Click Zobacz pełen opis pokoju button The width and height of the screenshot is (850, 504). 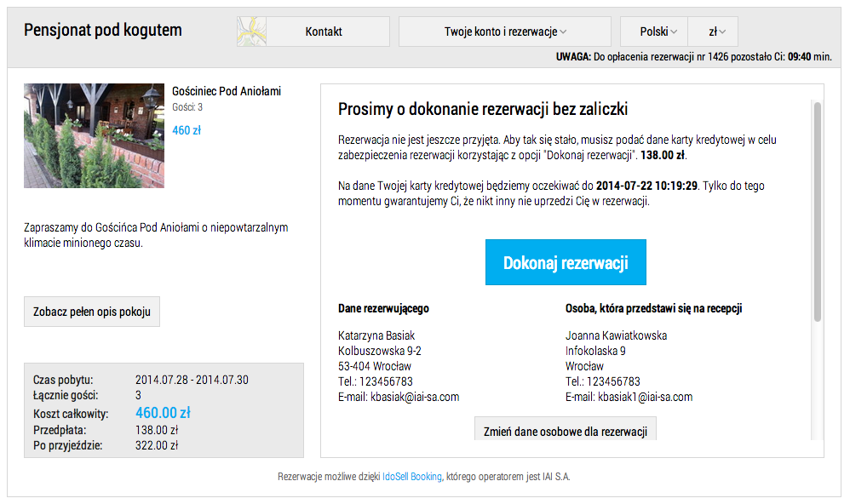92,312
